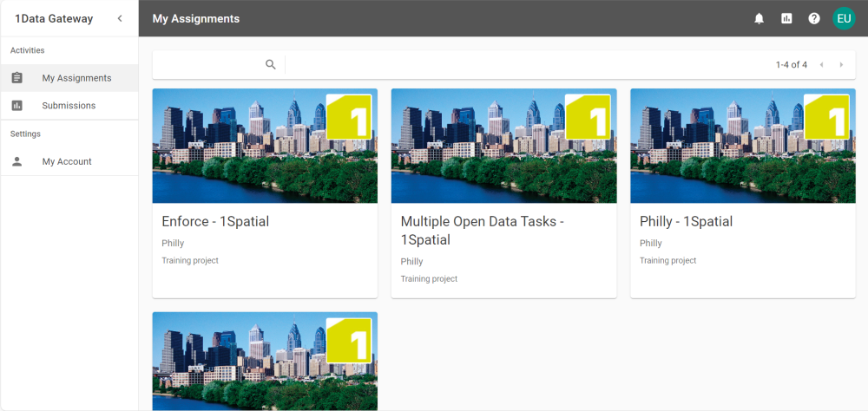Open the Enforce - 1Spatial assignment title
This screenshot has width=868, height=411.
pos(215,221)
